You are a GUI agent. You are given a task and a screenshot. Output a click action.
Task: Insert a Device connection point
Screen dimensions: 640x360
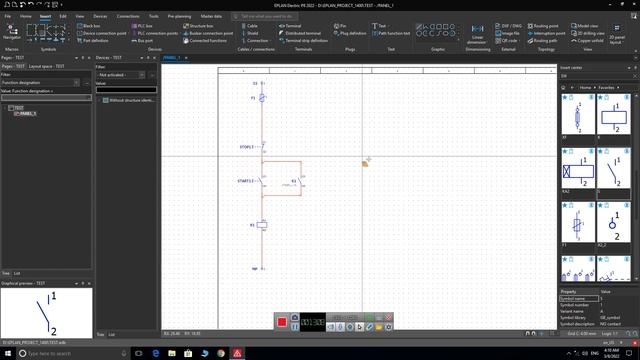click(x=102, y=33)
